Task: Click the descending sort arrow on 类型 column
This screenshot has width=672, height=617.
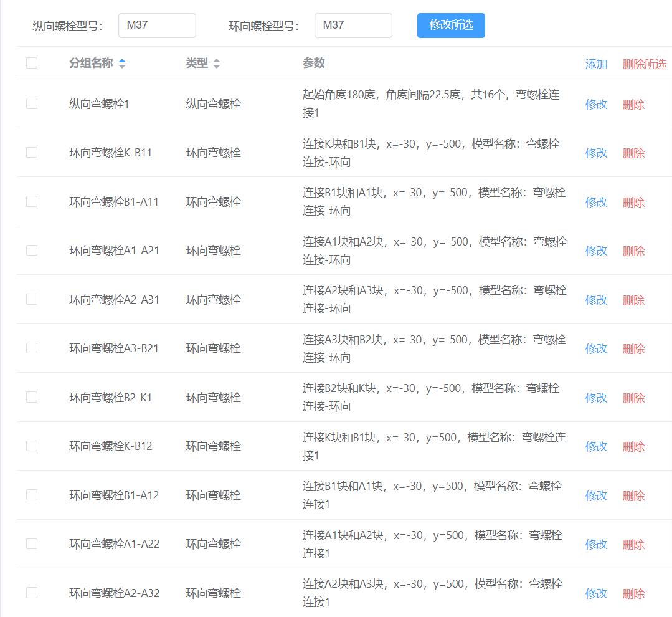Action: pyautogui.click(x=217, y=66)
